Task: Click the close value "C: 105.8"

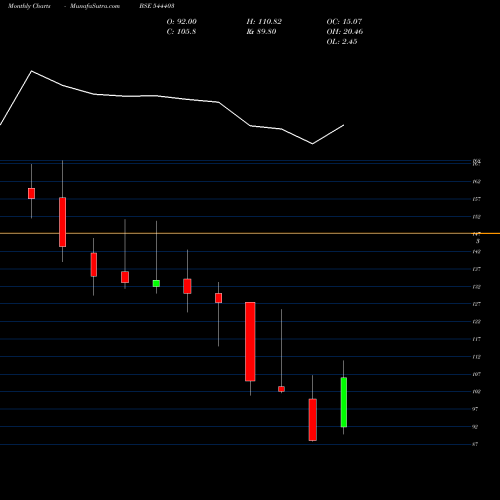Action: 181,32
